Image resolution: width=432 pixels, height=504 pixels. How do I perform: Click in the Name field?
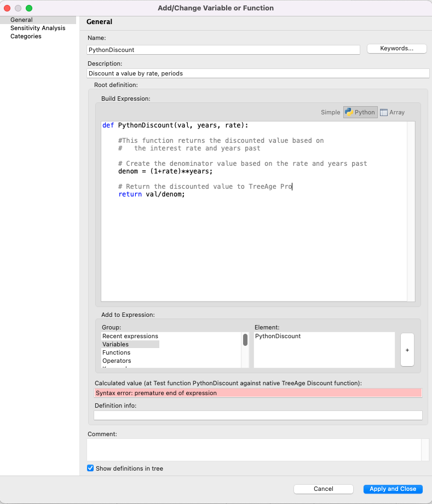[223, 50]
